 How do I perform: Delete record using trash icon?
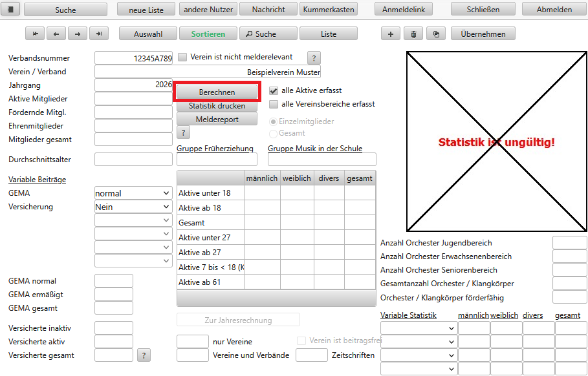[413, 34]
